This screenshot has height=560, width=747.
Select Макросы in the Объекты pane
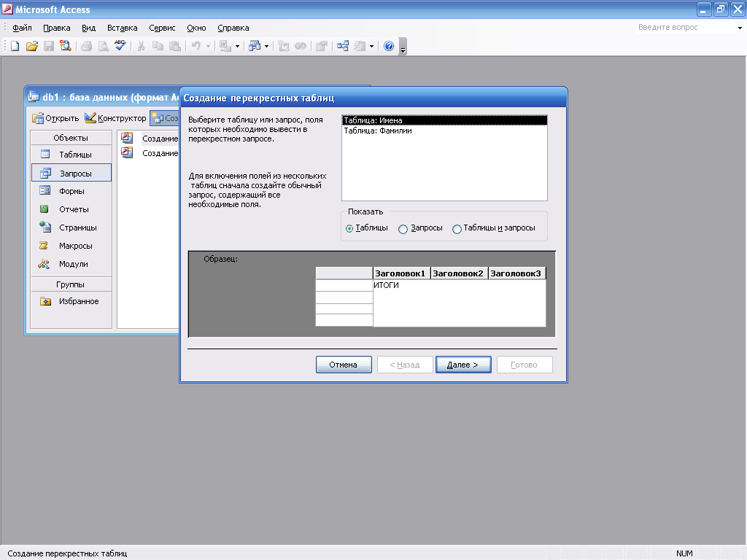[71, 246]
